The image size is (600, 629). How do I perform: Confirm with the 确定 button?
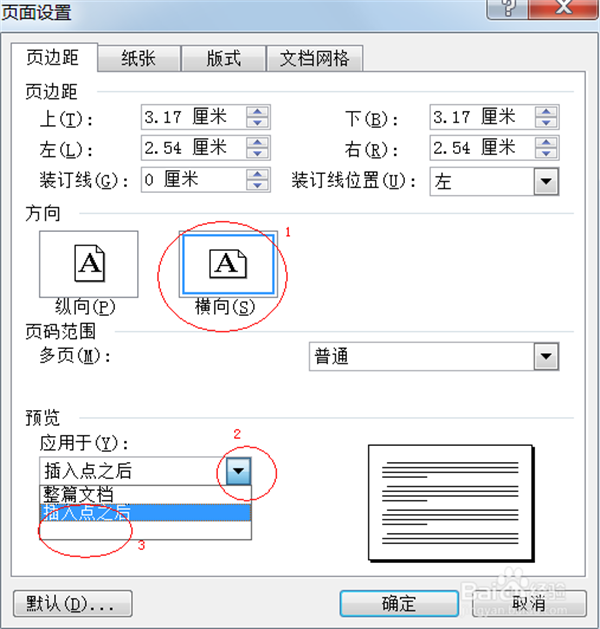(x=399, y=603)
